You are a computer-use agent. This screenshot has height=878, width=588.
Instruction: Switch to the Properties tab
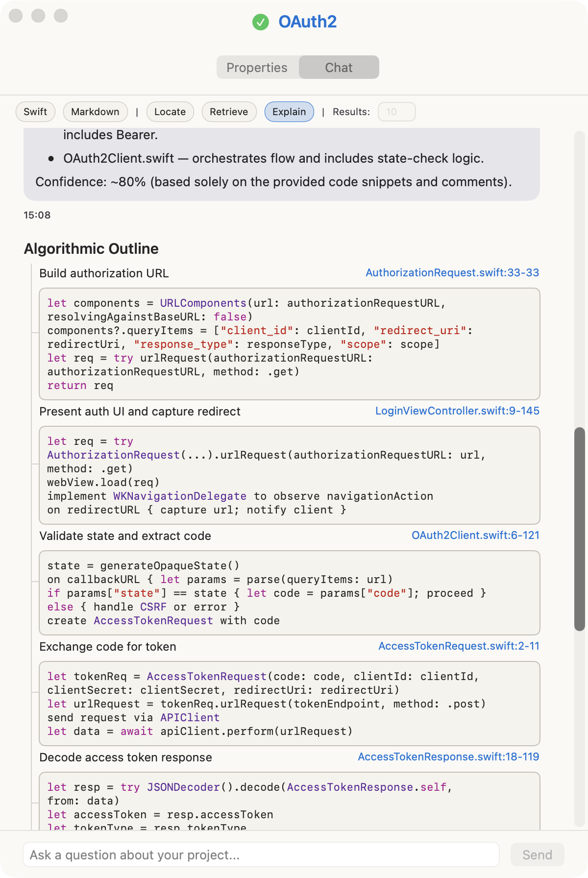tap(257, 67)
